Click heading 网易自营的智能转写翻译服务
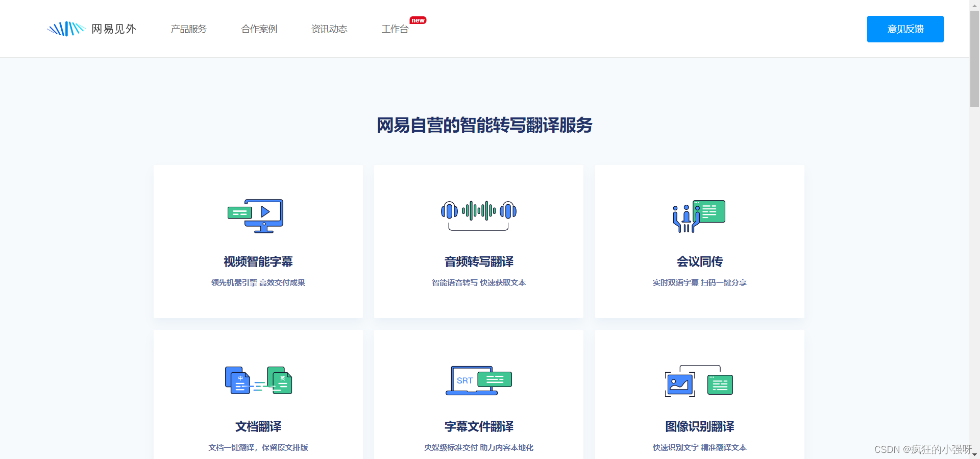This screenshot has height=459, width=980. click(484, 125)
